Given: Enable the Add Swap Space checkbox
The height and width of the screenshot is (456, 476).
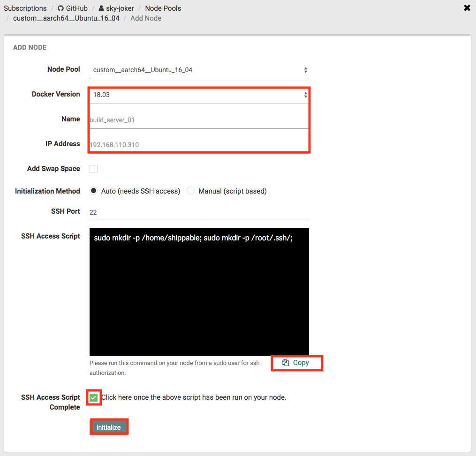Looking at the screenshot, I should coord(93,169).
